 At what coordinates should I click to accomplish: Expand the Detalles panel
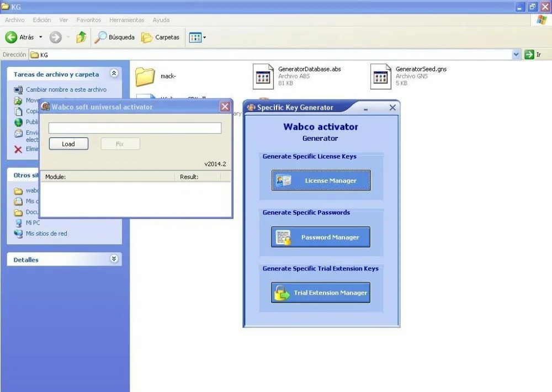(x=114, y=258)
